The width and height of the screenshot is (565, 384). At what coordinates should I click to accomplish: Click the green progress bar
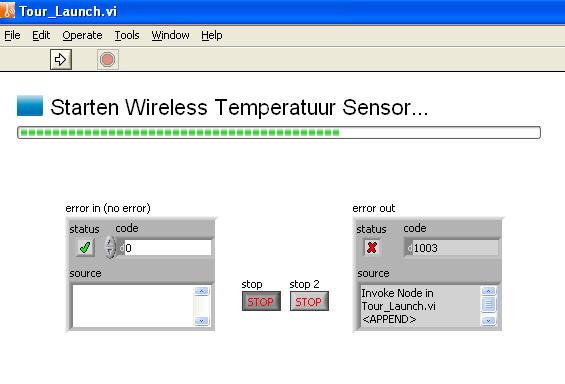pos(279,132)
